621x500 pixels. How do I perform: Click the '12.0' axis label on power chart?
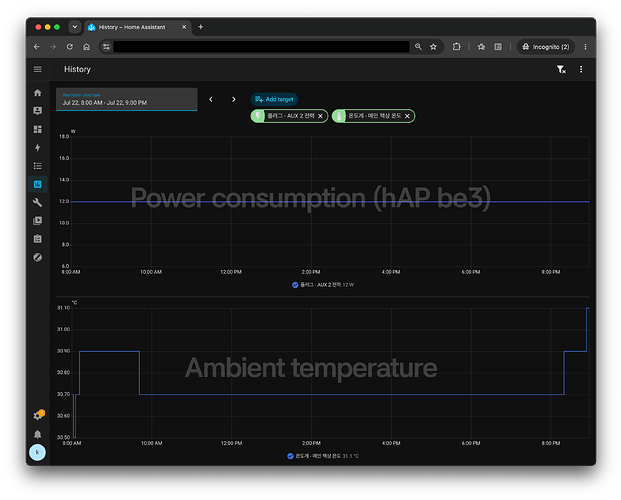tap(64, 201)
